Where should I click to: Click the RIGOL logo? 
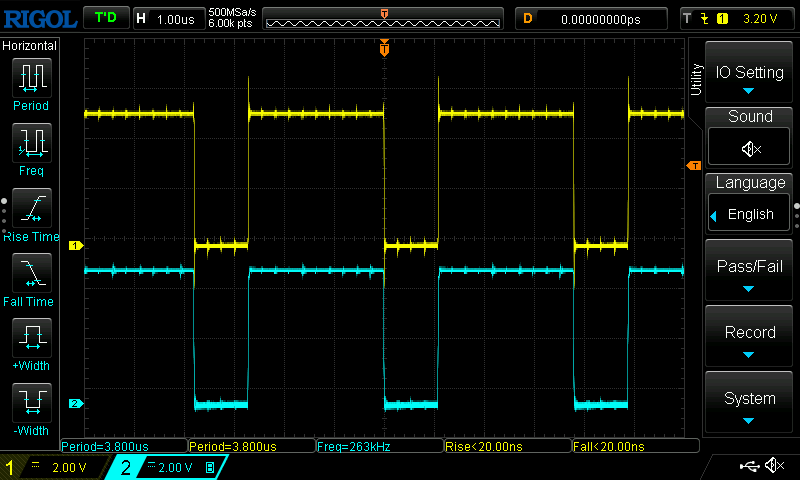pos(39,18)
